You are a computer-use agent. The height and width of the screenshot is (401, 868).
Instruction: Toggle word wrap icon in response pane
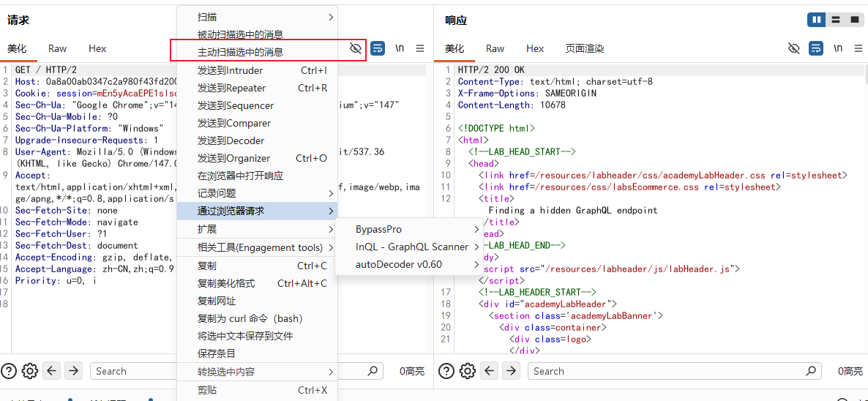(x=815, y=49)
